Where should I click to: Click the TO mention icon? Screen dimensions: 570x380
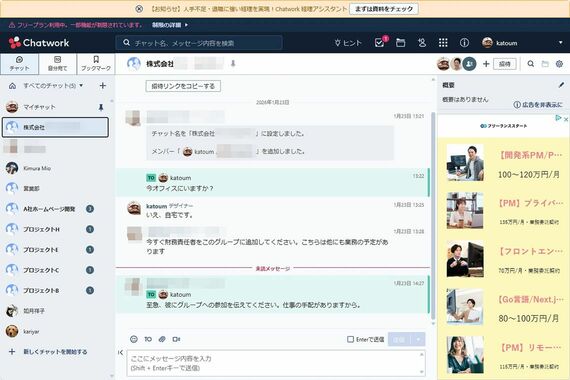click(x=148, y=339)
